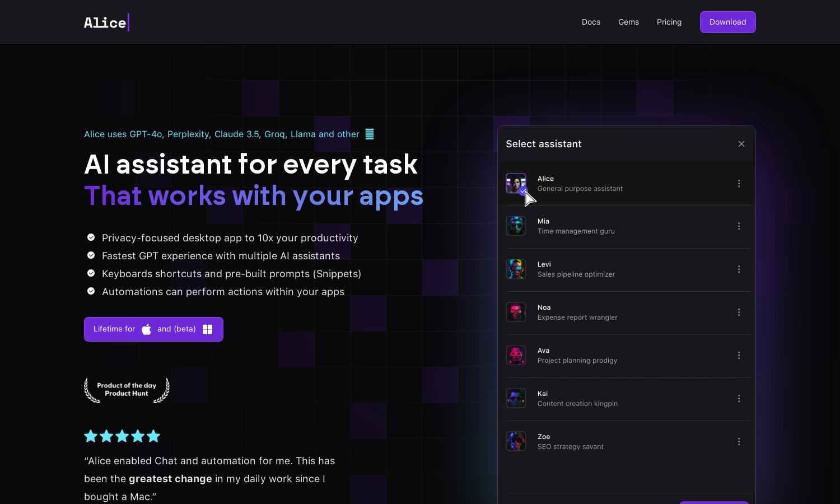Click 'Sales pipeline optimizer' description
Viewport: 840px width, 504px height.
click(576, 274)
